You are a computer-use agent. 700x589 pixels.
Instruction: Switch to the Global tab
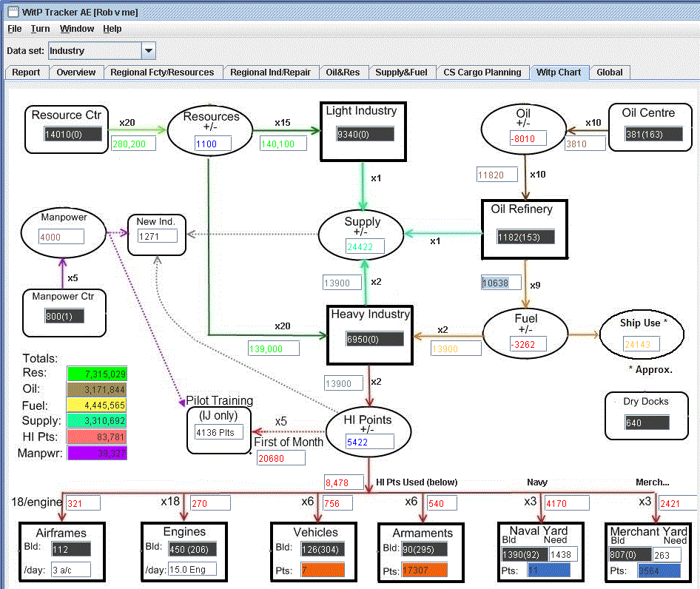(x=610, y=73)
